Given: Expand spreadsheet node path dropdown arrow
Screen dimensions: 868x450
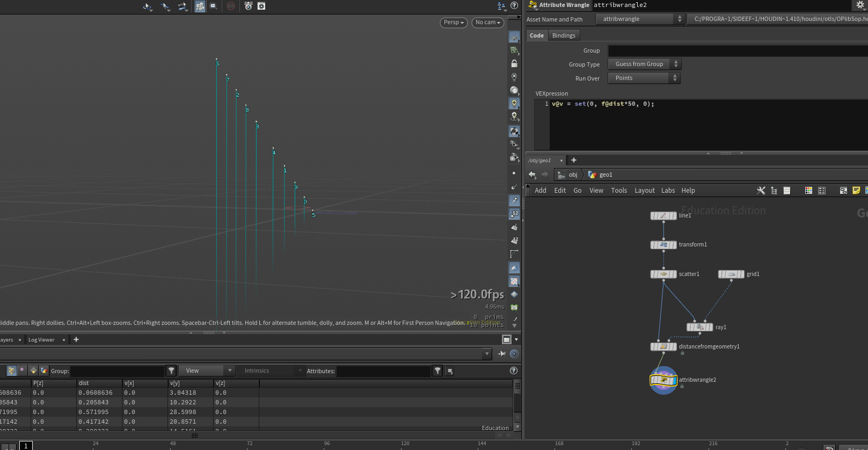Looking at the screenshot, I should pos(487,354).
